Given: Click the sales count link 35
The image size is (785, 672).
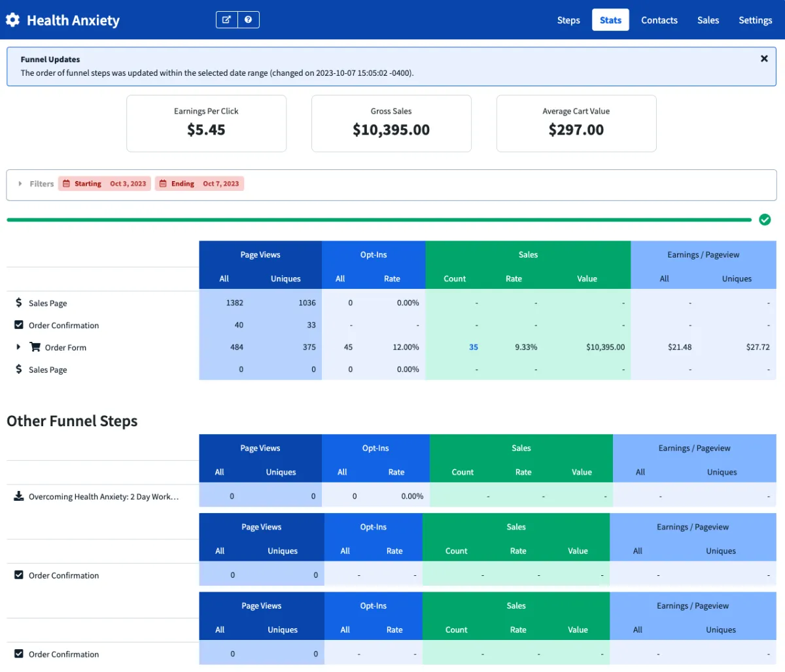Looking at the screenshot, I should tap(474, 347).
